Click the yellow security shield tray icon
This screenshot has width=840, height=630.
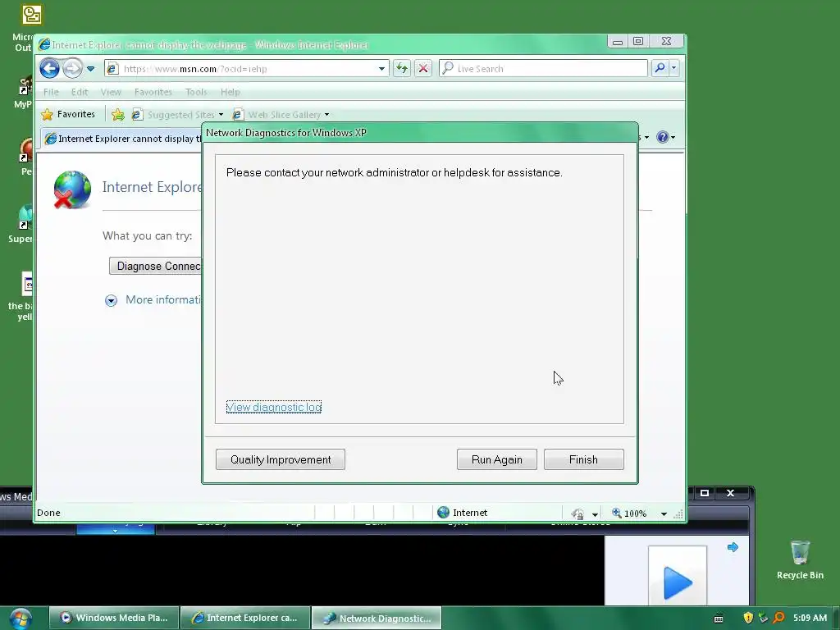748,618
